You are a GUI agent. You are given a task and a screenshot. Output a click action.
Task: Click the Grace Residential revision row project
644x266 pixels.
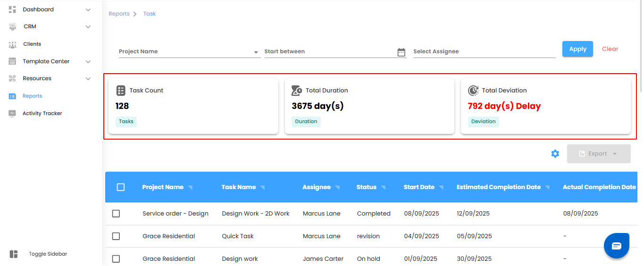(168, 236)
